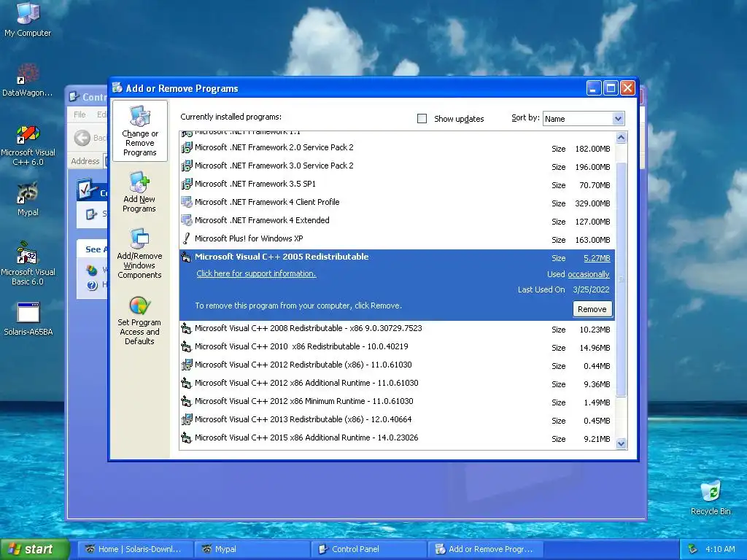Click the .NET Framework 4 Client Profile icon
The width and height of the screenshot is (747, 560).
(186, 202)
